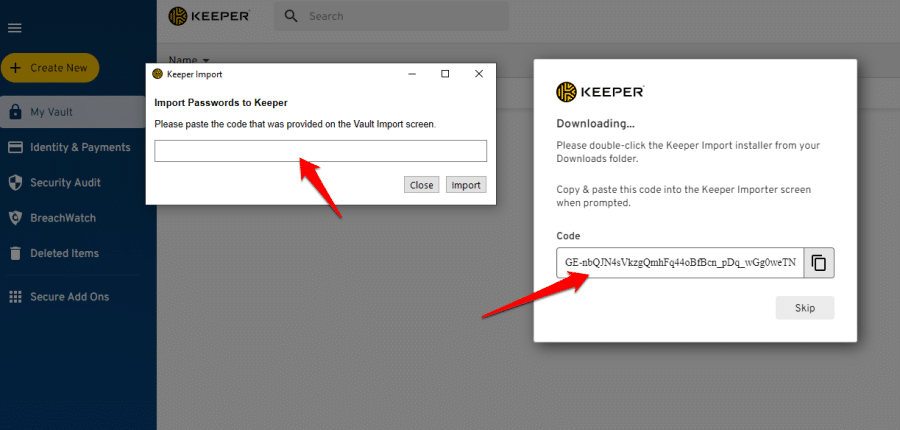Select My Vault in the sidebar
This screenshot has width=900, height=430.
click(72, 112)
